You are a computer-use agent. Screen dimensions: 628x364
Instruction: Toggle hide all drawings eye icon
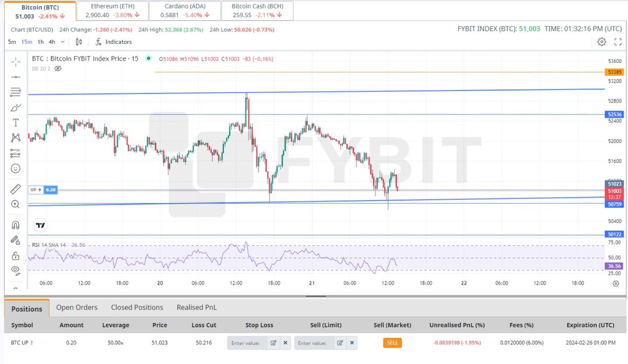(x=16, y=270)
